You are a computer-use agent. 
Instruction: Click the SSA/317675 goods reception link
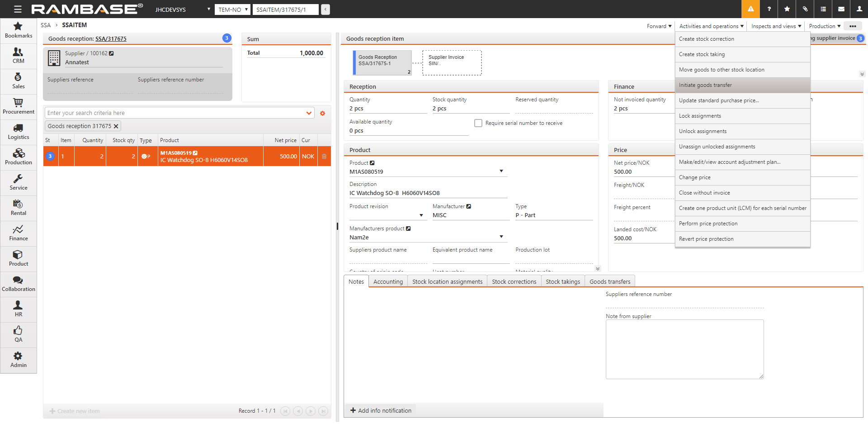point(111,39)
